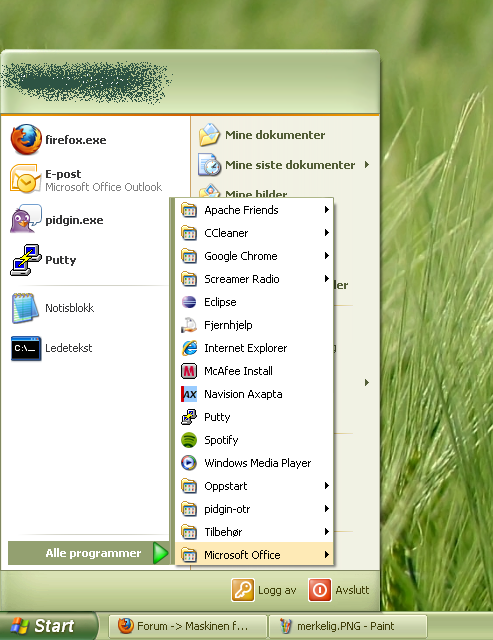Expand pidgin-otr submenu arrow
Screen dimensions: 493x640
pyautogui.click(x=326, y=509)
